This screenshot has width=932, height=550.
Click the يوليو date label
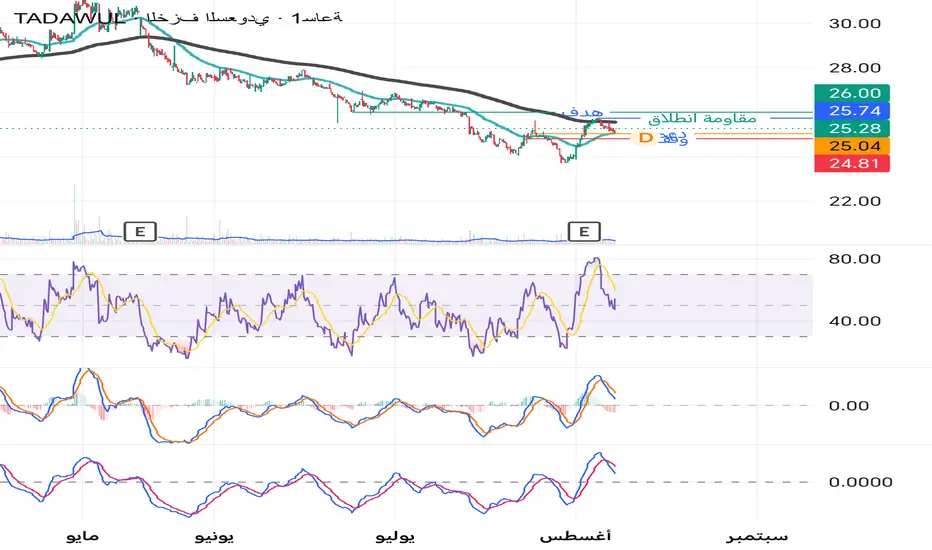coord(395,536)
